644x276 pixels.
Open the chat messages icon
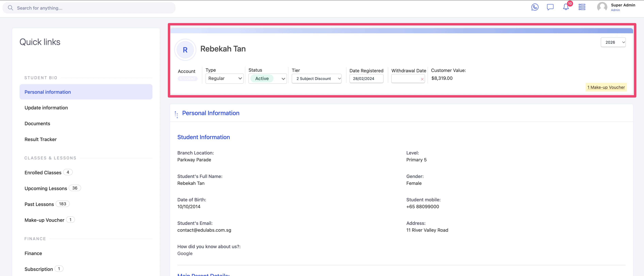pos(550,7)
